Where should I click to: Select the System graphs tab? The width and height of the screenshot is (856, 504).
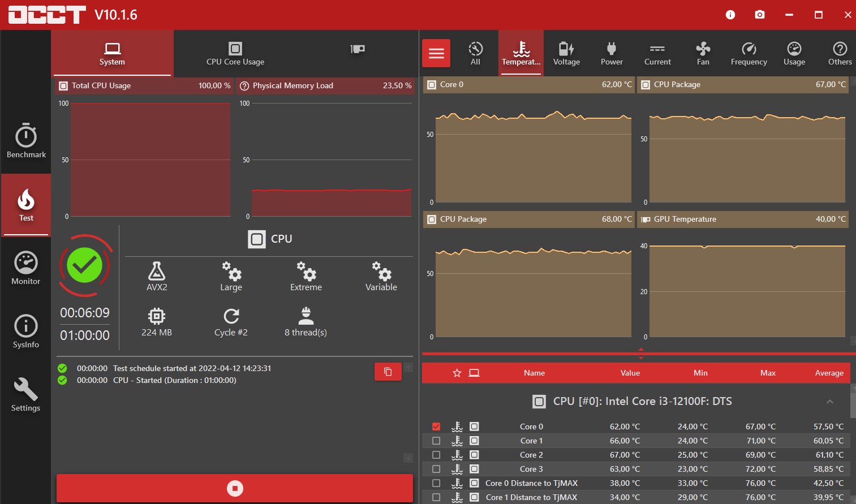[x=112, y=53]
